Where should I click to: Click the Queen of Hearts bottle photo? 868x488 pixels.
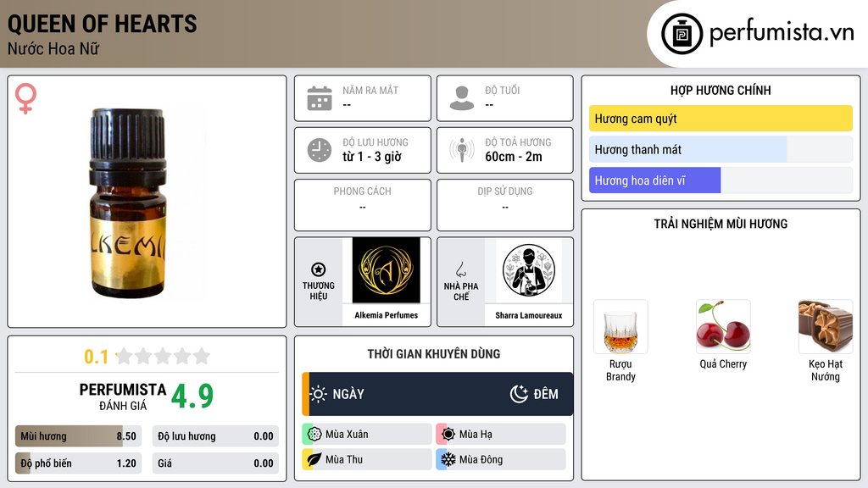coord(129,203)
